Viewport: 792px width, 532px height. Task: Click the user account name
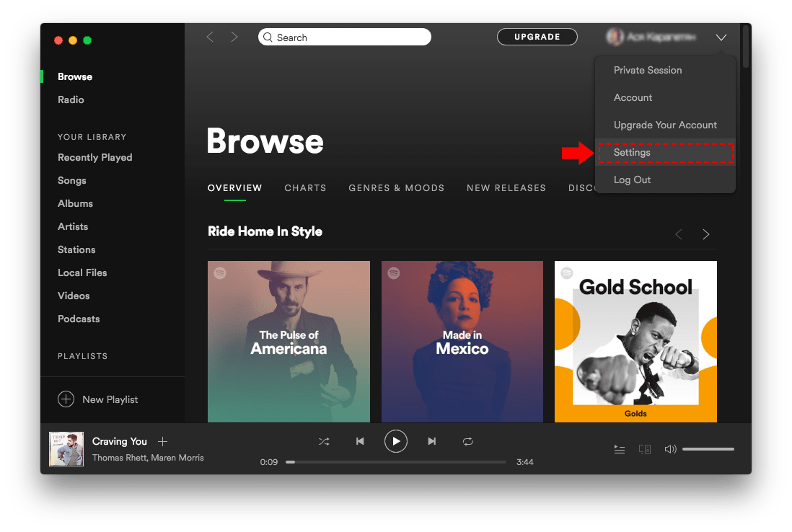661,37
